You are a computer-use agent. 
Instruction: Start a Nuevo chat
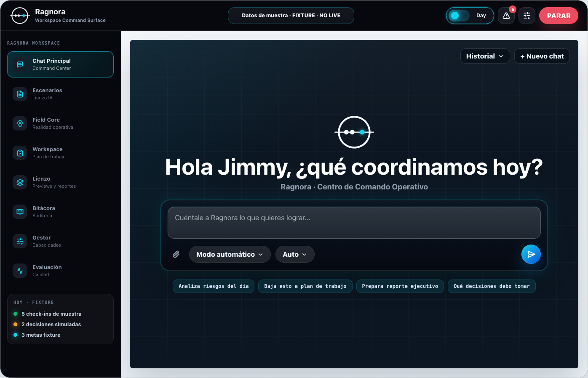click(x=542, y=56)
